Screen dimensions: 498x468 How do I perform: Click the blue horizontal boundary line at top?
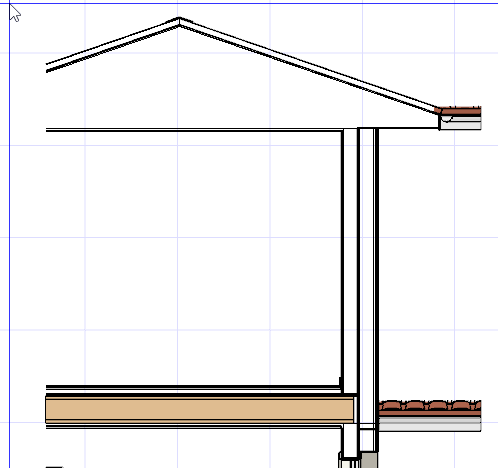253,4
